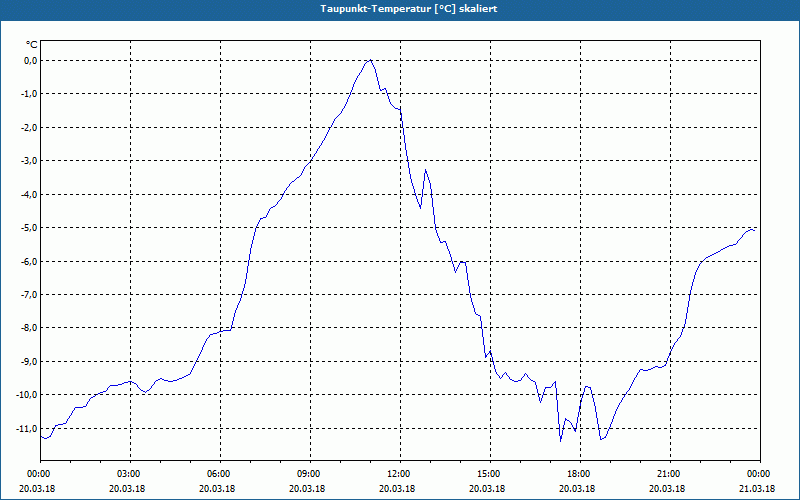This screenshot has width=800, height=500.
Task: Click the -4,0 y-axis label
Action: [x=29, y=194]
